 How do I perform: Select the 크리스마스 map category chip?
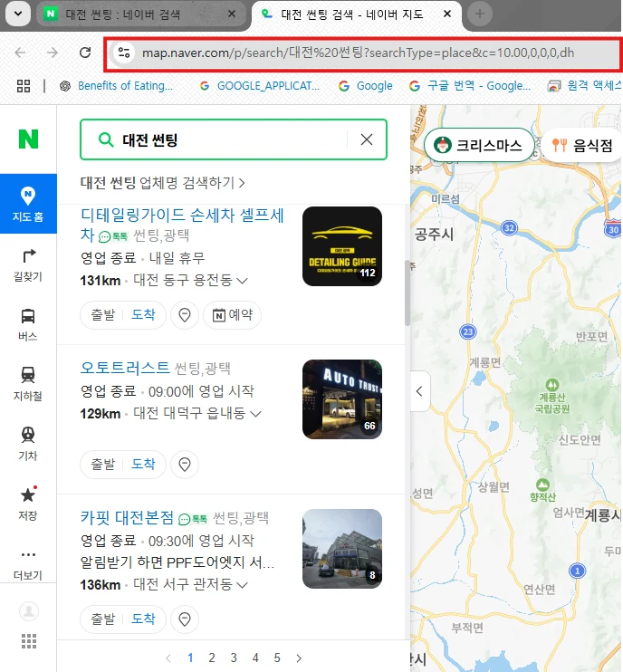pyautogui.click(x=479, y=145)
